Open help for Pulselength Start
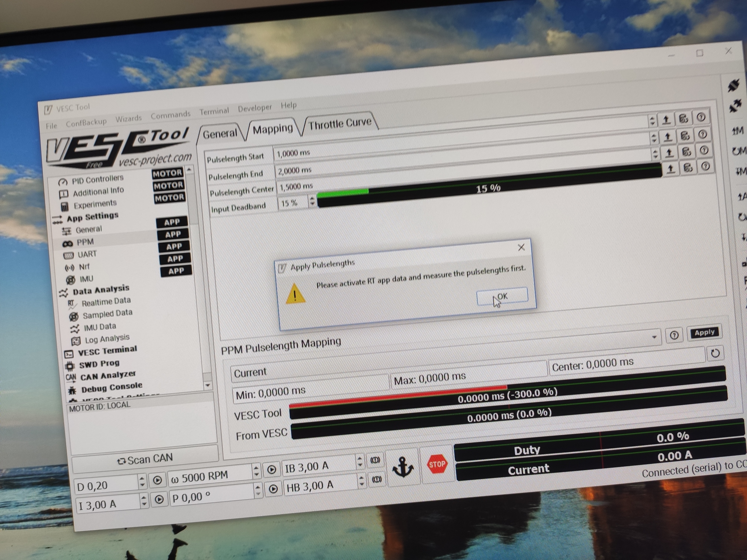The height and width of the screenshot is (560, 747). click(x=701, y=117)
